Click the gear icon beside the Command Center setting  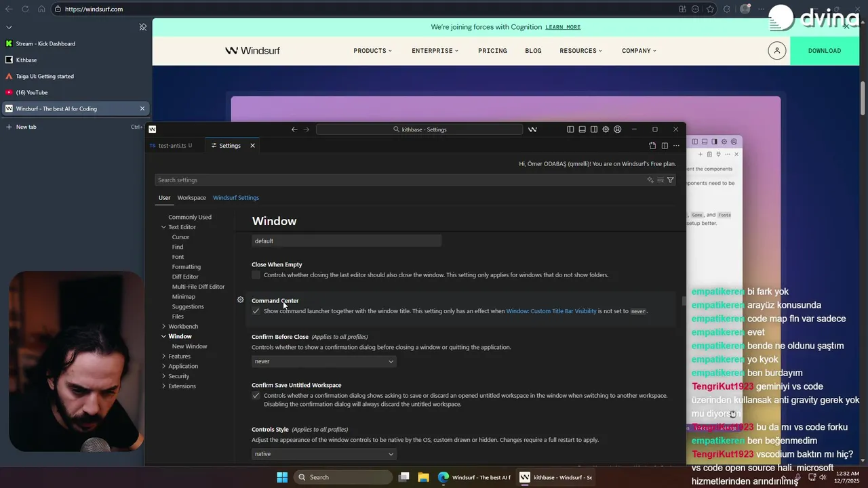coord(241,300)
